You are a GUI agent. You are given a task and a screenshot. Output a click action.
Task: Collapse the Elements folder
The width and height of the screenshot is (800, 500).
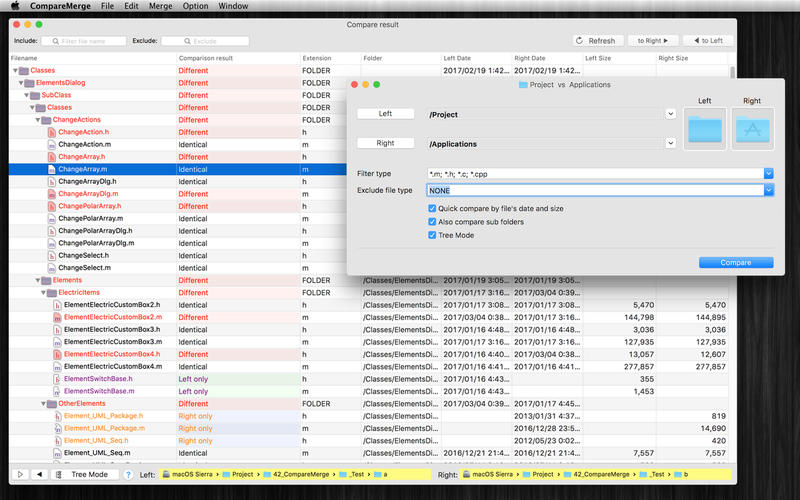coord(38,280)
